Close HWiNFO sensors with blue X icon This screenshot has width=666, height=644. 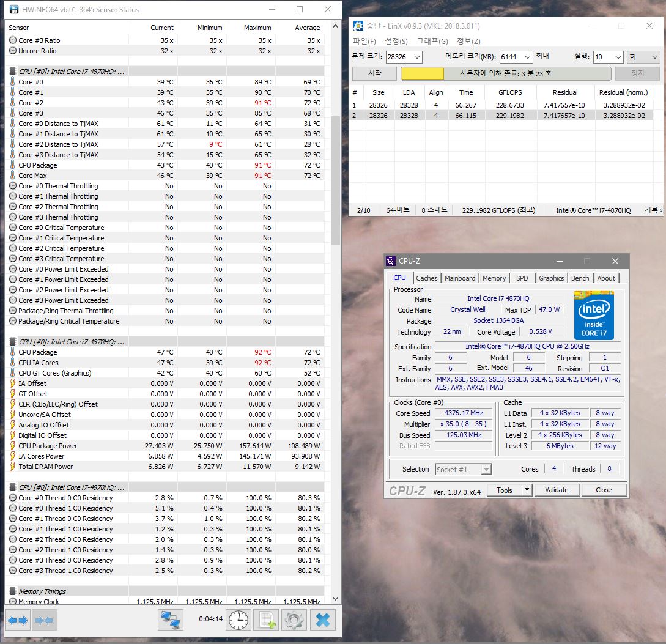[x=323, y=620]
